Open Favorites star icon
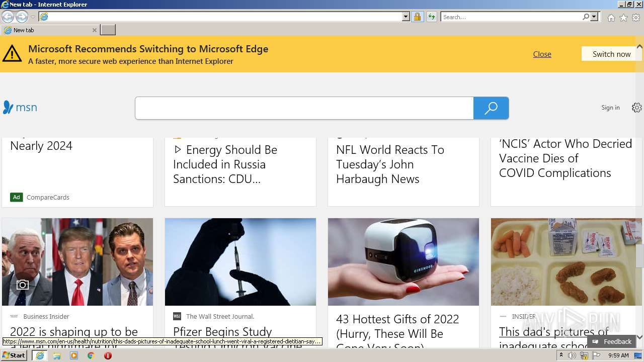 click(623, 18)
